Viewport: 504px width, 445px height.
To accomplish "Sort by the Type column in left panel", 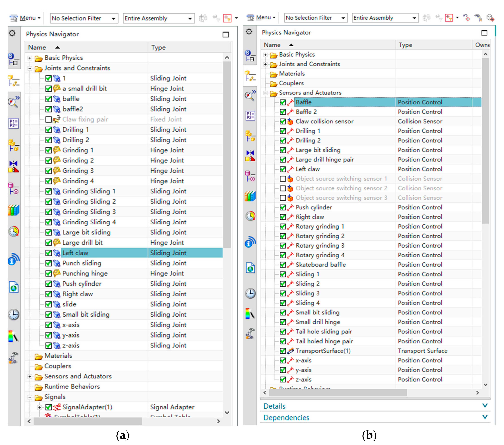I will point(158,47).
